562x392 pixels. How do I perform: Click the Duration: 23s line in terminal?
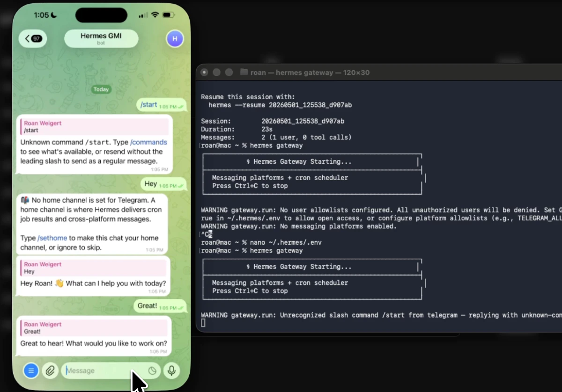click(x=236, y=129)
